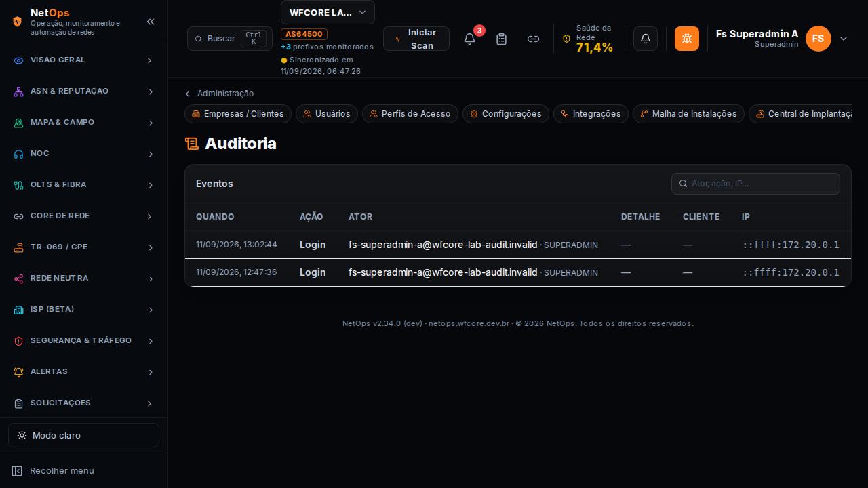
Task: Focus the Ator, ação, IP search field
Action: (x=755, y=184)
